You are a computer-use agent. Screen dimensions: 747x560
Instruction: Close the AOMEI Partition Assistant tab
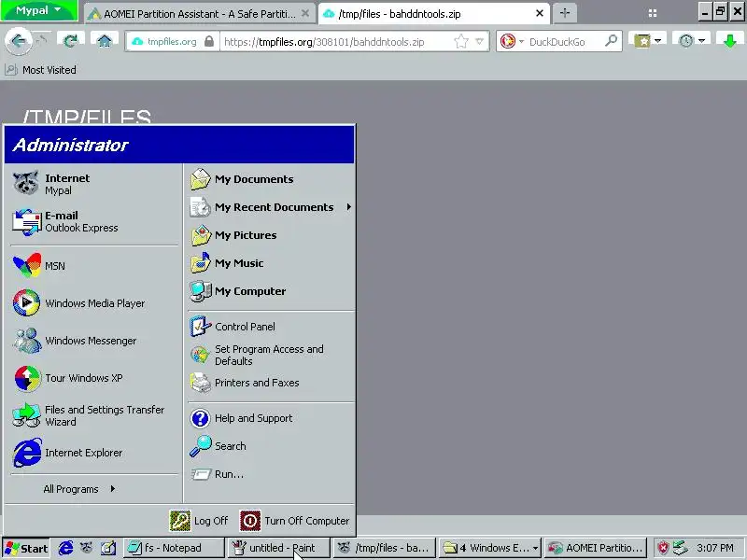click(x=305, y=13)
